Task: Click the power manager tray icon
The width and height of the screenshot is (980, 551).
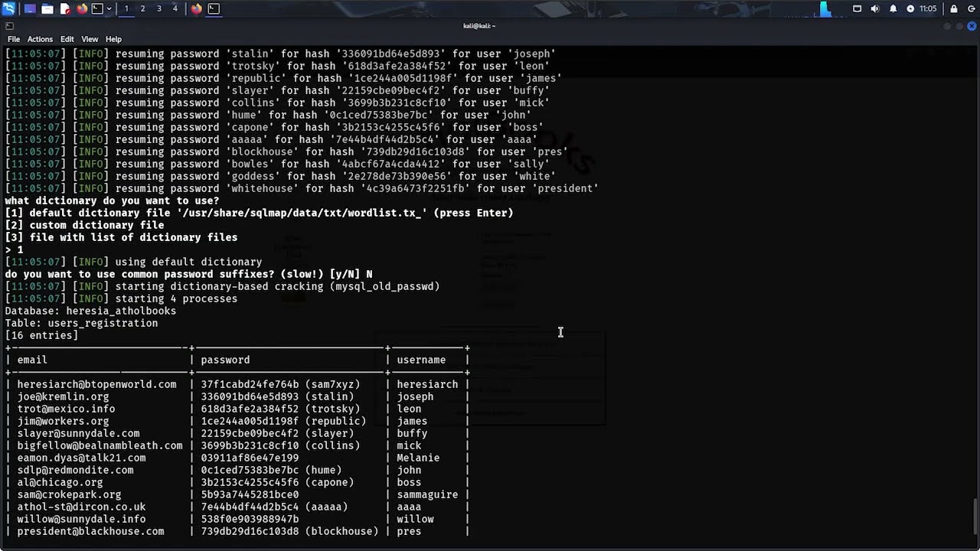Action: [910, 8]
